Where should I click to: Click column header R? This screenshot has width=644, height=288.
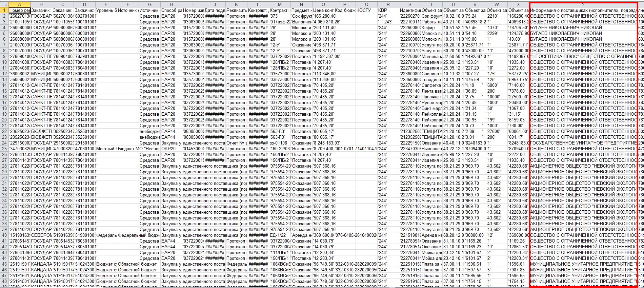388,4
